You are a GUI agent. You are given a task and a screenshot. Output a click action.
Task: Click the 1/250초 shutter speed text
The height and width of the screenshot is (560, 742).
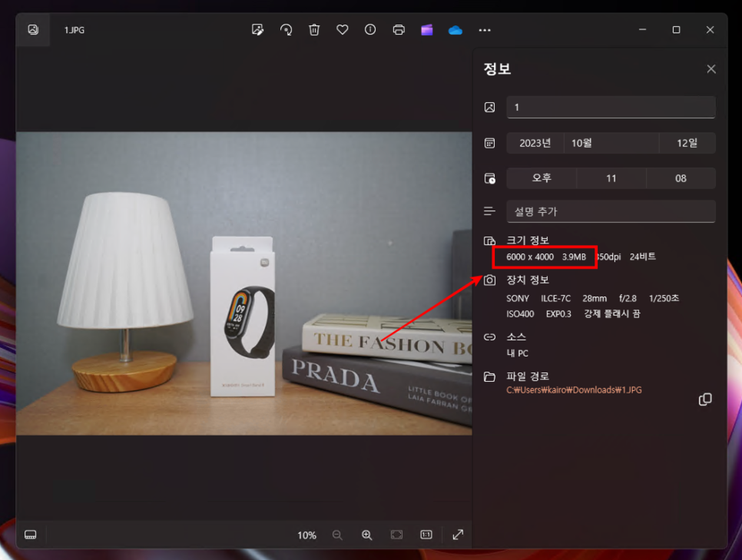pos(664,298)
